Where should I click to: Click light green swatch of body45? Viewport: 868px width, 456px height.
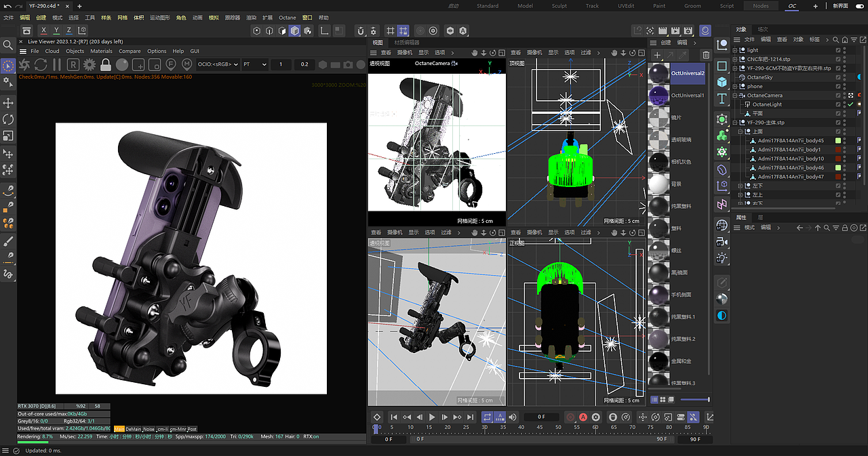[838, 141]
